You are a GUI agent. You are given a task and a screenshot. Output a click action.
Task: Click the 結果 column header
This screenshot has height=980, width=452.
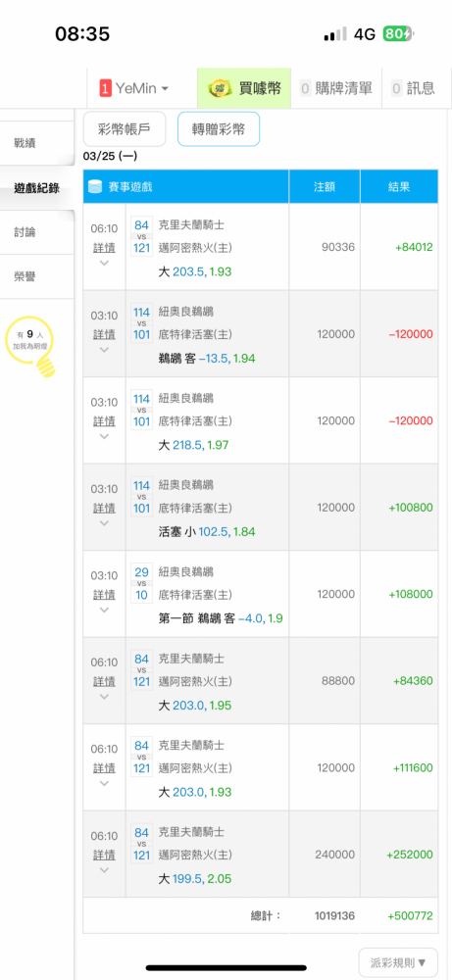point(399,186)
